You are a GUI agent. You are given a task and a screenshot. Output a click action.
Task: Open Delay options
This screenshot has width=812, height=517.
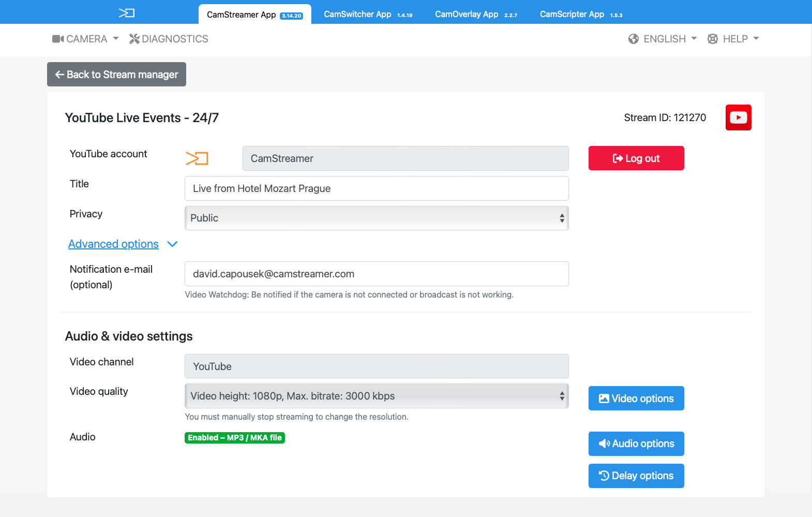click(636, 476)
